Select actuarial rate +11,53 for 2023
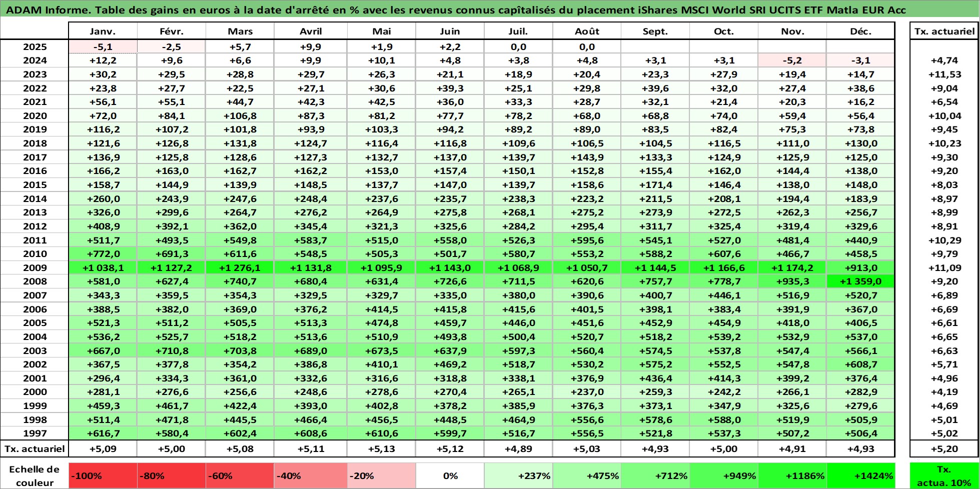Screen dimensions: 980x489 tap(944, 74)
